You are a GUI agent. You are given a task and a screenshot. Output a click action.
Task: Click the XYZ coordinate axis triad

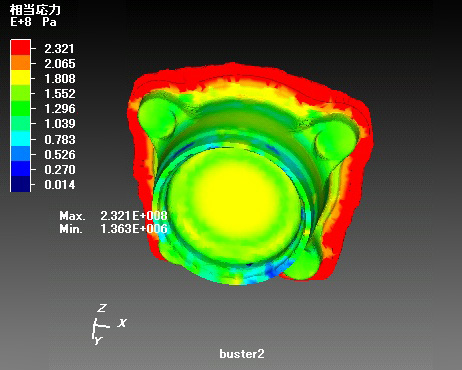coord(109,324)
